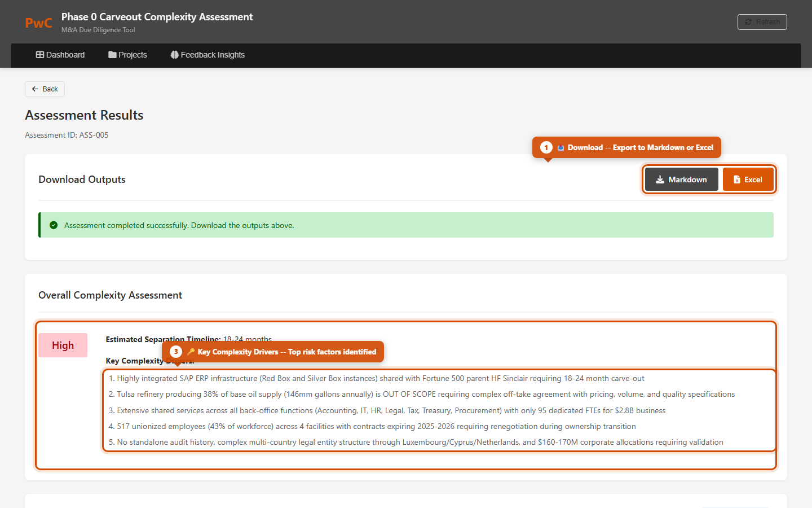Go to the Dashboard menu label
This screenshot has height=508, width=812.
pyautogui.click(x=65, y=55)
